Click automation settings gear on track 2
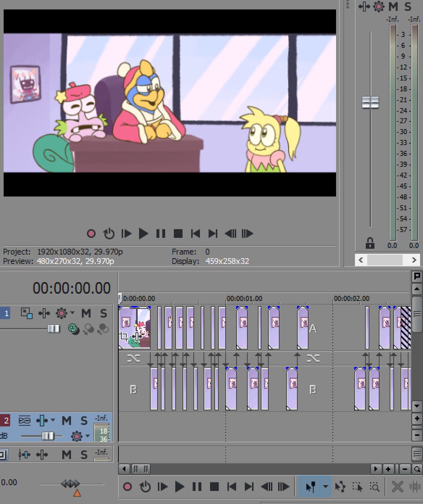 tap(76, 436)
